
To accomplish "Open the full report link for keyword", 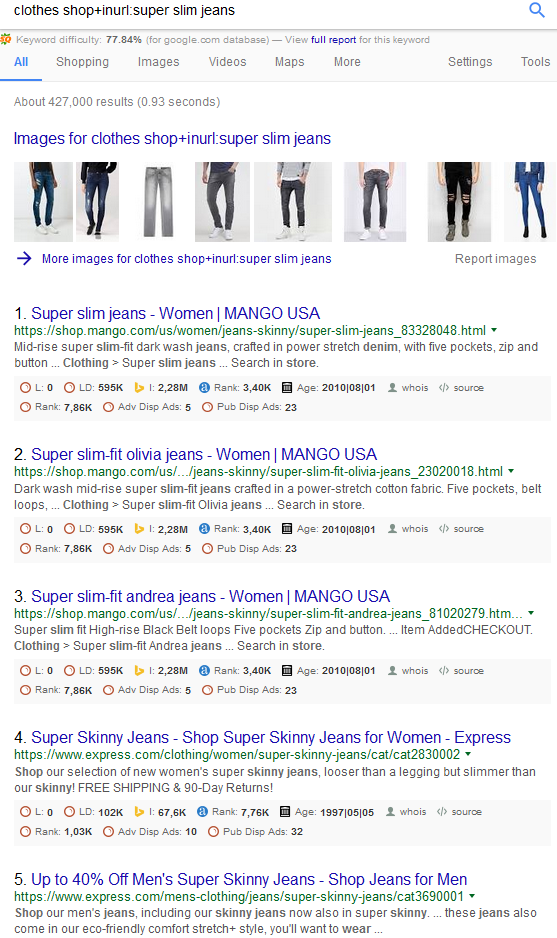I will coord(333,39).
